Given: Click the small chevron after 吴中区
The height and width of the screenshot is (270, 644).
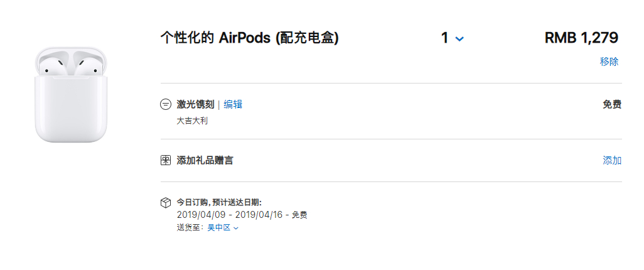Looking at the screenshot, I should 236,228.
